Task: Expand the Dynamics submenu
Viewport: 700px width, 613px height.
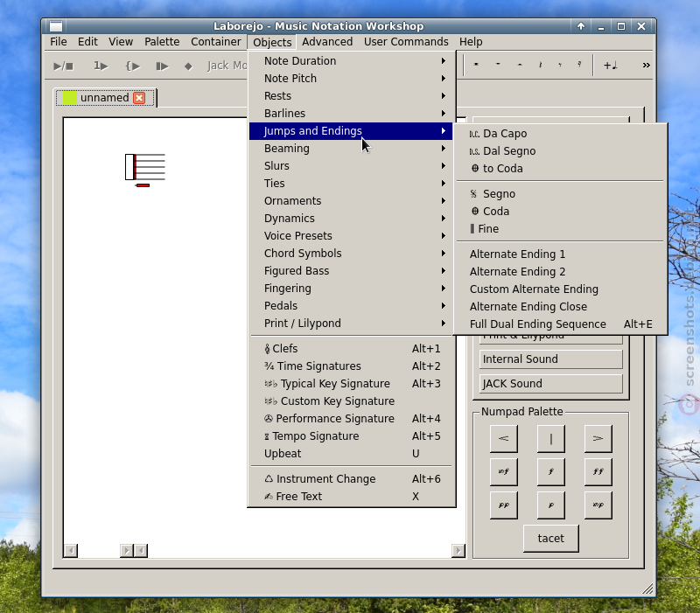Action: pos(352,218)
